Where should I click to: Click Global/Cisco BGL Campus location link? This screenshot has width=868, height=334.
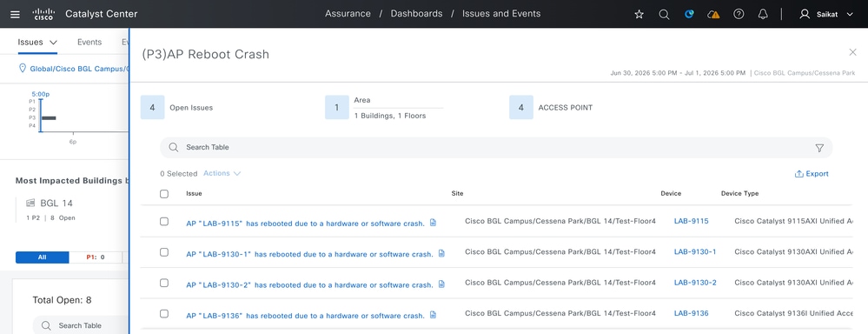[x=79, y=70]
